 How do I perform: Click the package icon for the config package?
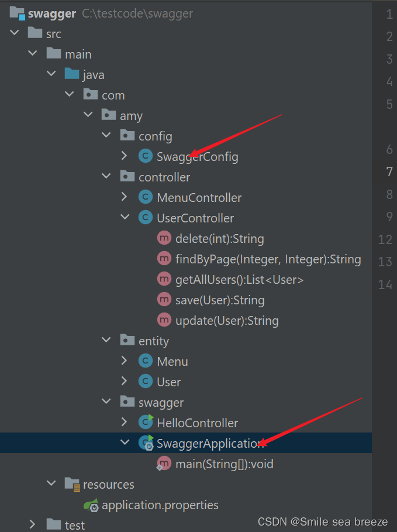pyautogui.click(x=127, y=135)
